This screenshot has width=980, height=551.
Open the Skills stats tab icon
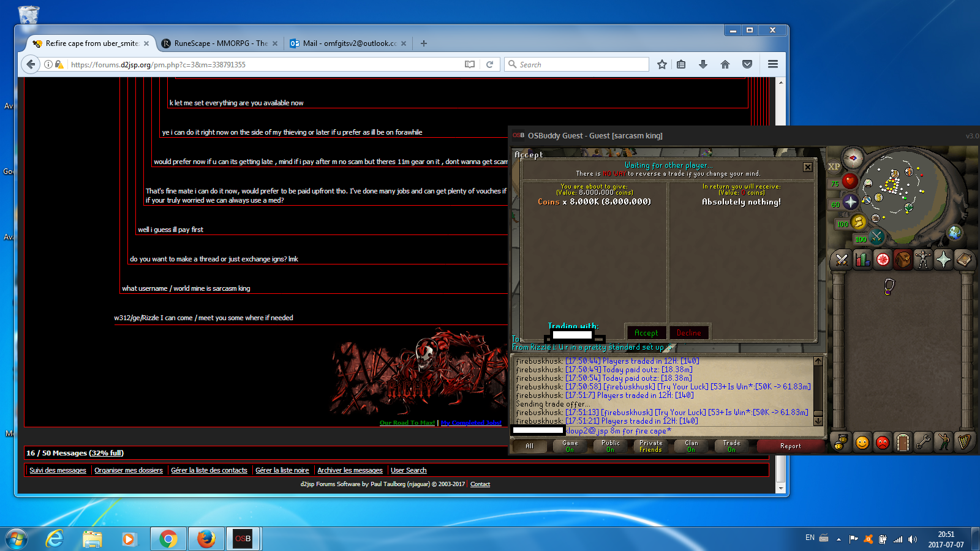click(862, 260)
